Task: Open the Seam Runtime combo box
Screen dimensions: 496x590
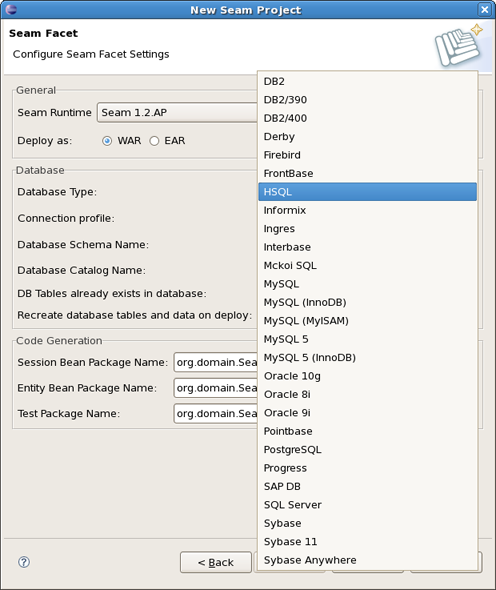Action: point(177,113)
